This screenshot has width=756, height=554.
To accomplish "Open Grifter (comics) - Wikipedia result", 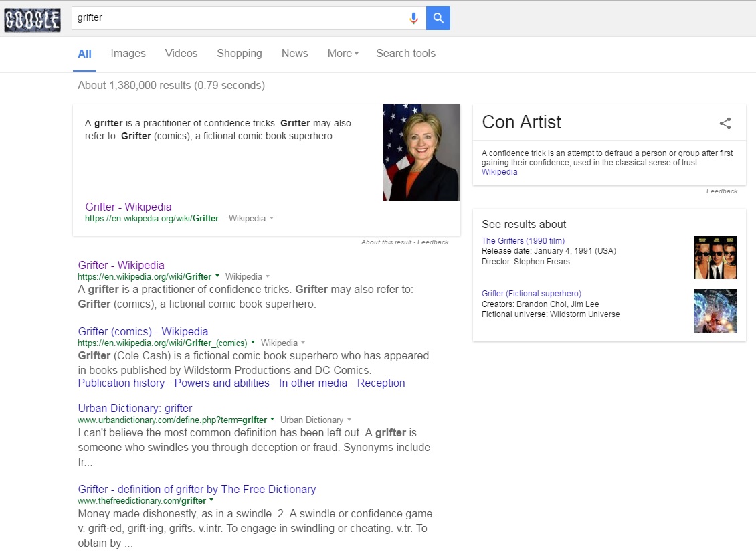I will (143, 331).
